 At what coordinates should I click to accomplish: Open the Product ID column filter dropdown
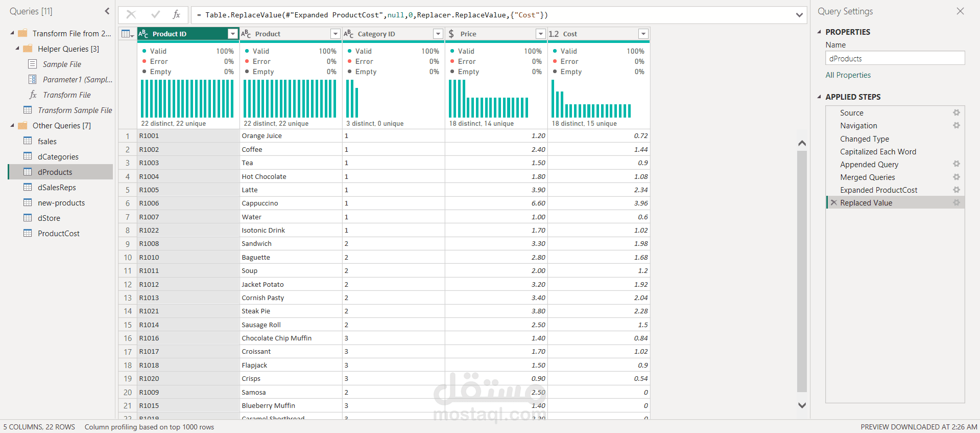pyautogui.click(x=233, y=34)
